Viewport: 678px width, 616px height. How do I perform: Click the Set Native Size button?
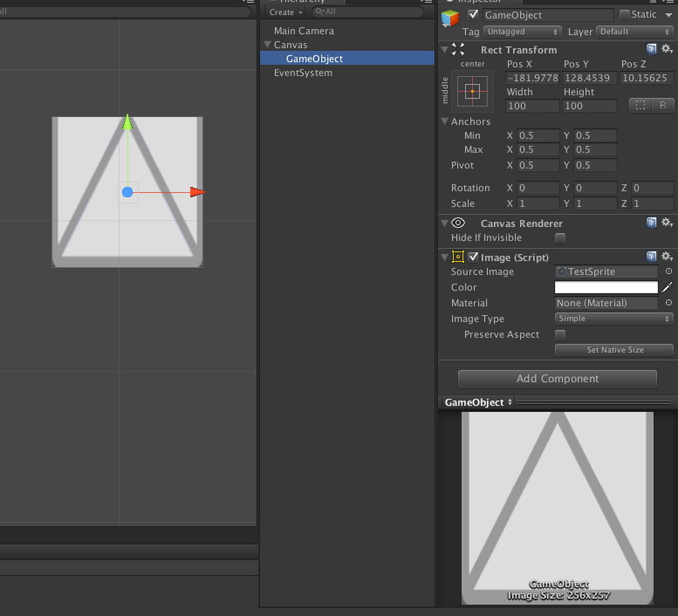click(613, 349)
